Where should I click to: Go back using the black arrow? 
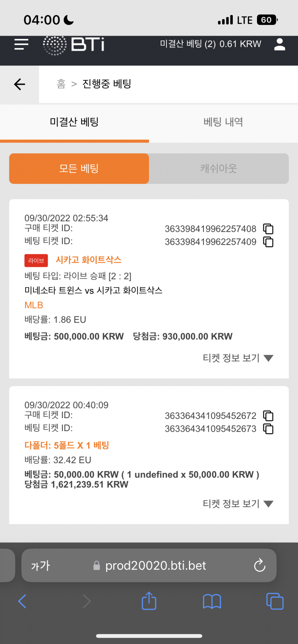[20, 84]
